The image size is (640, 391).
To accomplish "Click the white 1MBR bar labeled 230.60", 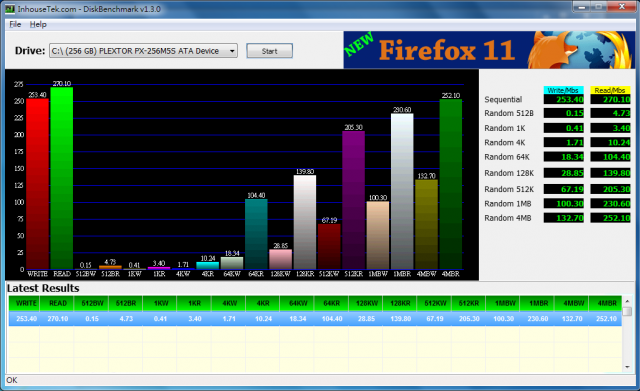I will point(402,191).
